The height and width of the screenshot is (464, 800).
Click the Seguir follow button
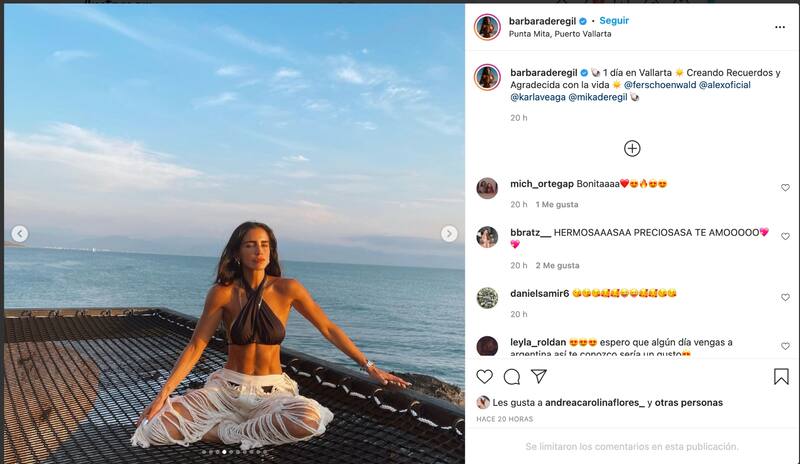click(614, 20)
